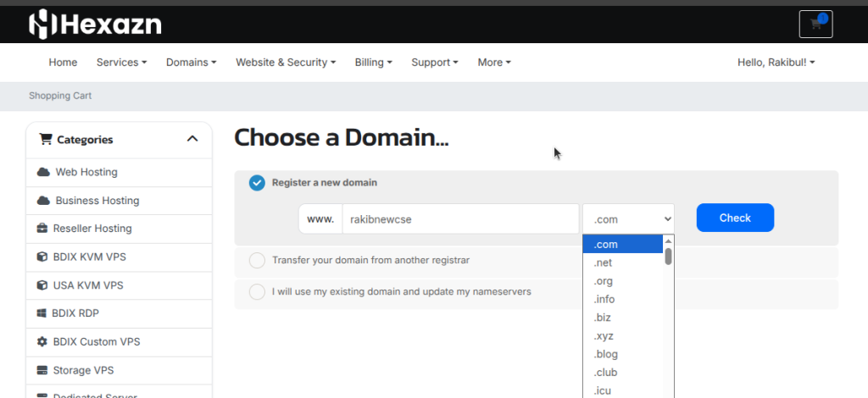868x398 pixels.
Task: Choose .com in the extension list
Action: (x=623, y=245)
